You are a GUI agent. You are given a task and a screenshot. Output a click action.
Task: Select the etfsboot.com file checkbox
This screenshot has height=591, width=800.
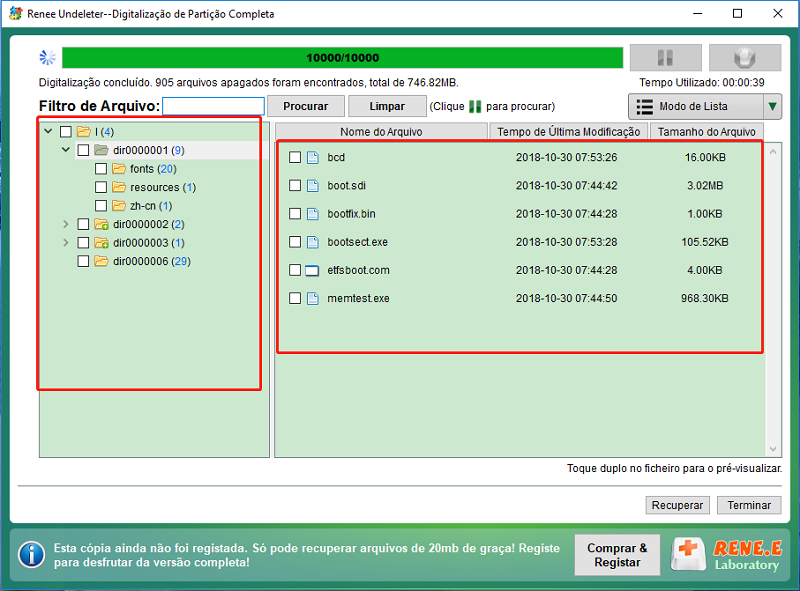295,270
